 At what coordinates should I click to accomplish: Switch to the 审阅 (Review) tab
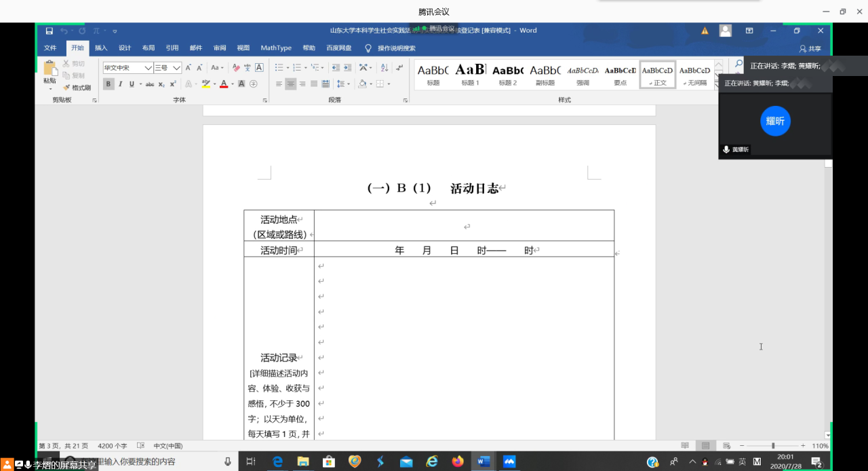coord(220,48)
